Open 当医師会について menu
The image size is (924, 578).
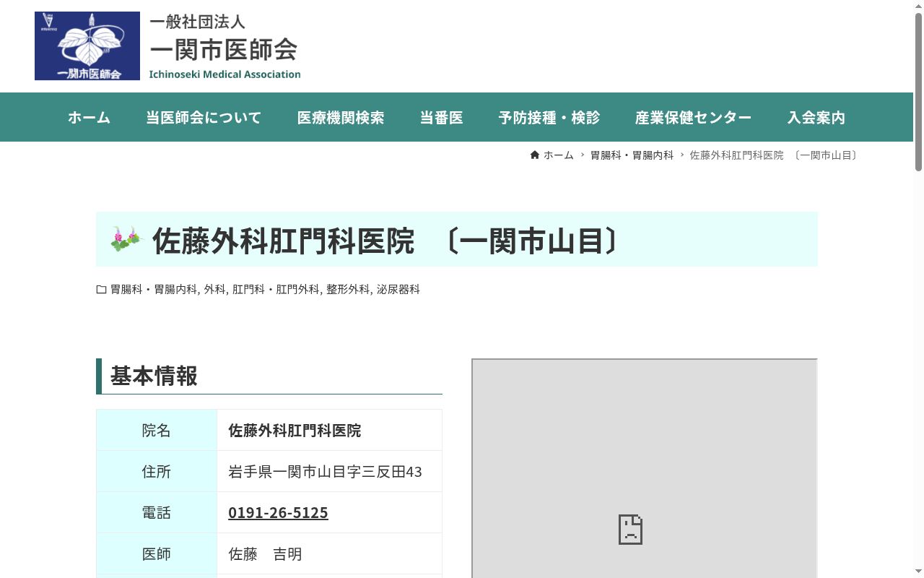coord(204,117)
